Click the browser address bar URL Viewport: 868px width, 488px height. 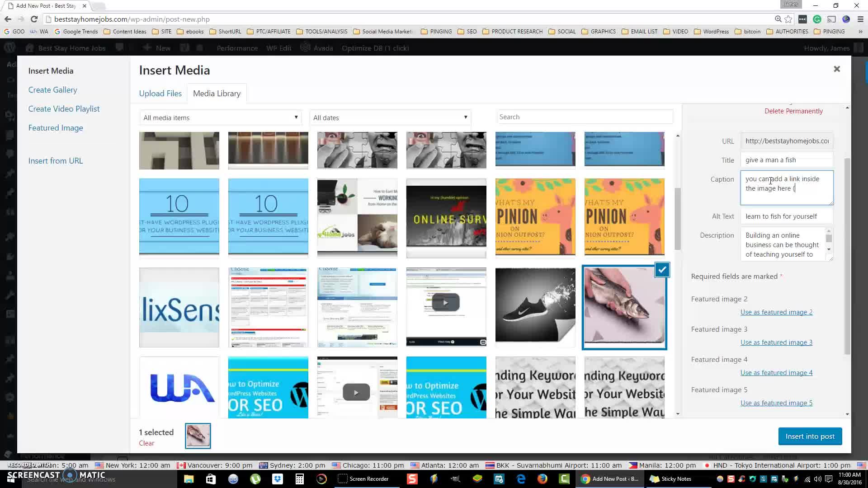(x=132, y=19)
